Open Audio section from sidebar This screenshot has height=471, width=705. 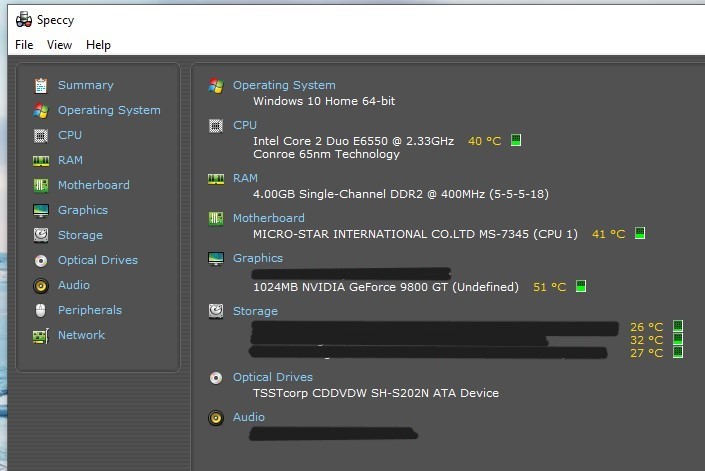pos(74,285)
